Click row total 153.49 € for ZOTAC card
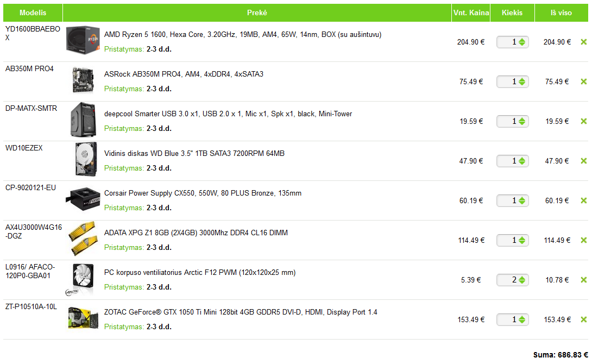Viewport: 592px width, 364px height. pyautogui.click(x=557, y=319)
